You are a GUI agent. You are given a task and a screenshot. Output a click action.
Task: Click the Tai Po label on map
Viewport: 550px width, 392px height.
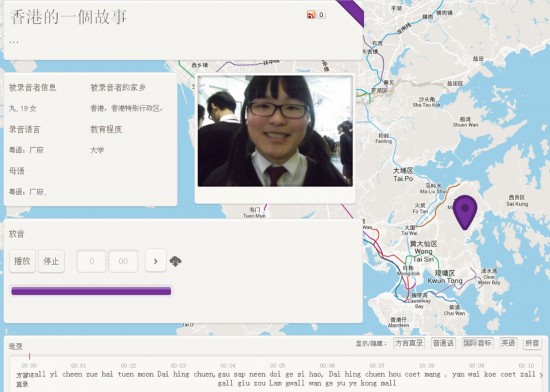(403, 178)
